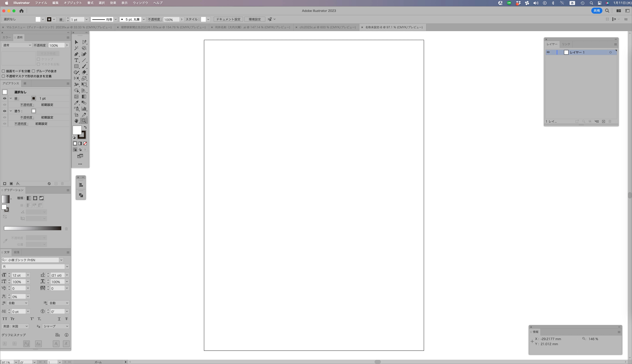Click the 環境設定 button
632x364 pixels.
pos(255,19)
